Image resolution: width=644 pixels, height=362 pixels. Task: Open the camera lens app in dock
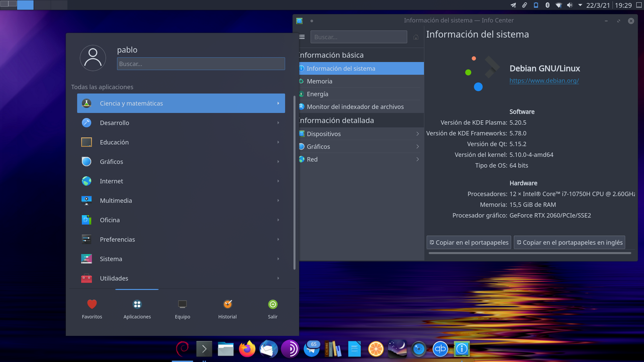click(419, 348)
